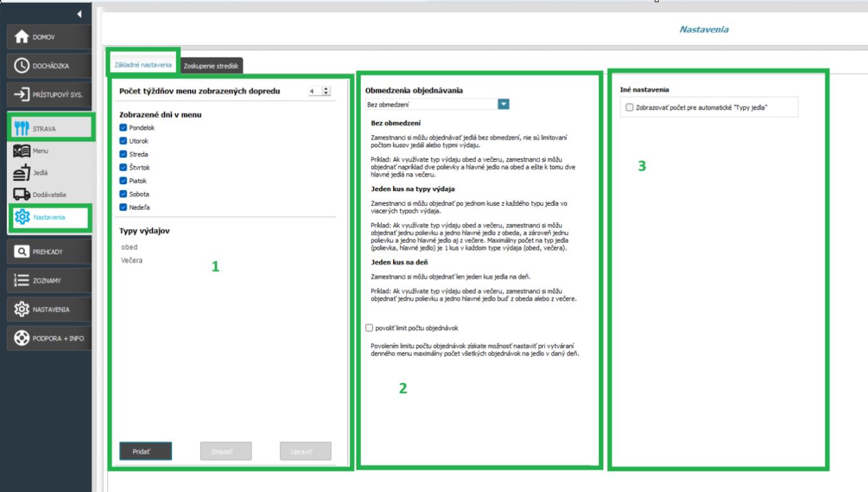Switch to Zoskupenie stredísk tab
The width and height of the screenshot is (868, 492).
[212, 66]
